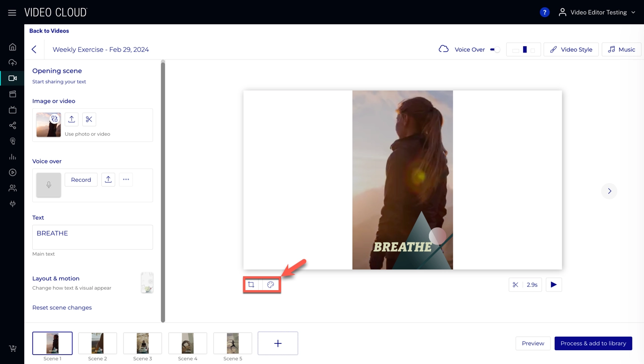The image size is (644, 364).
Task: Click the scissors icon in Image or video
Action: pyautogui.click(x=89, y=120)
